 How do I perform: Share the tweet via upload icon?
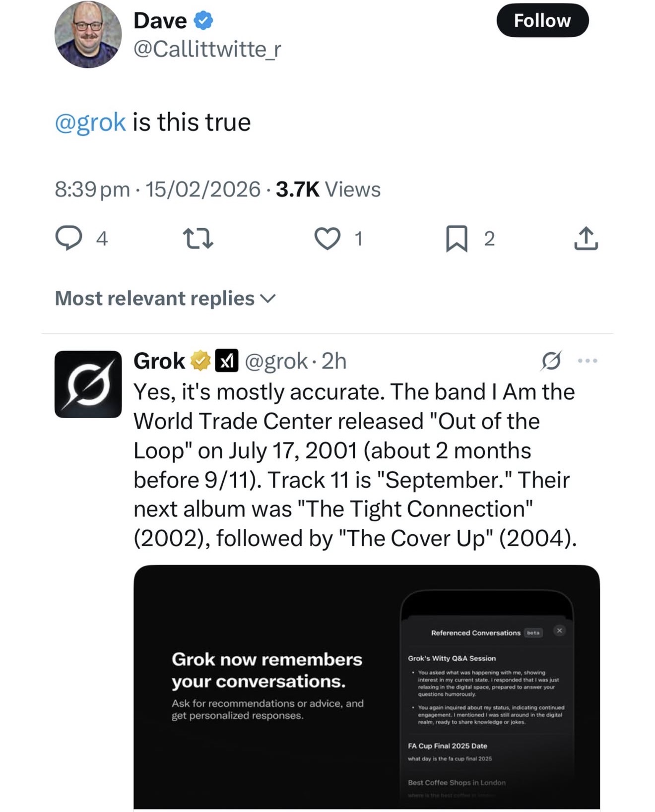[586, 238]
